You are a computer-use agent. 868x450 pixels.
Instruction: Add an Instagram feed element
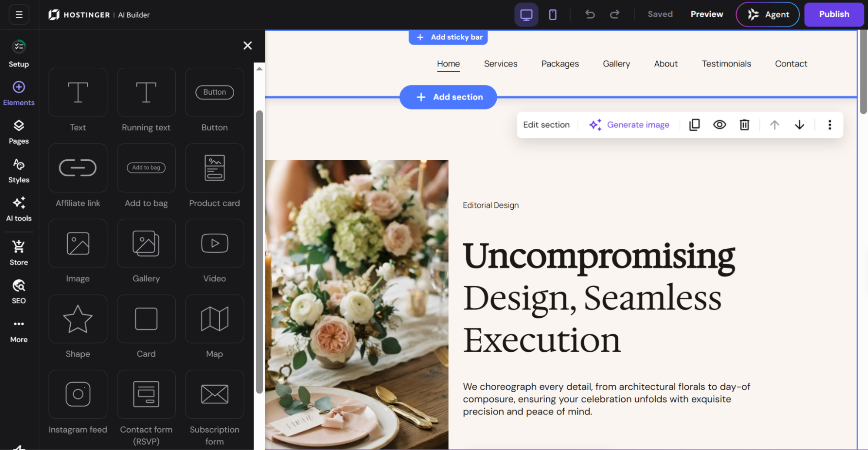(x=78, y=394)
